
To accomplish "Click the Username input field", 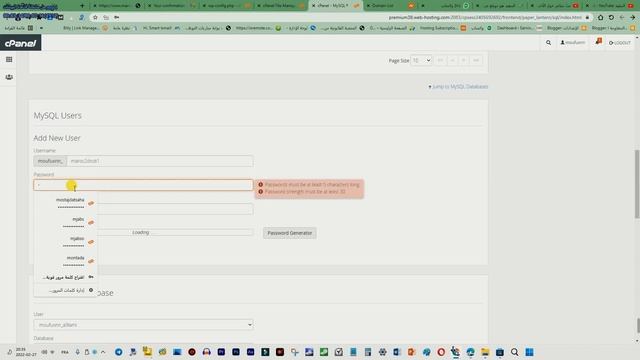I will click(160, 161).
